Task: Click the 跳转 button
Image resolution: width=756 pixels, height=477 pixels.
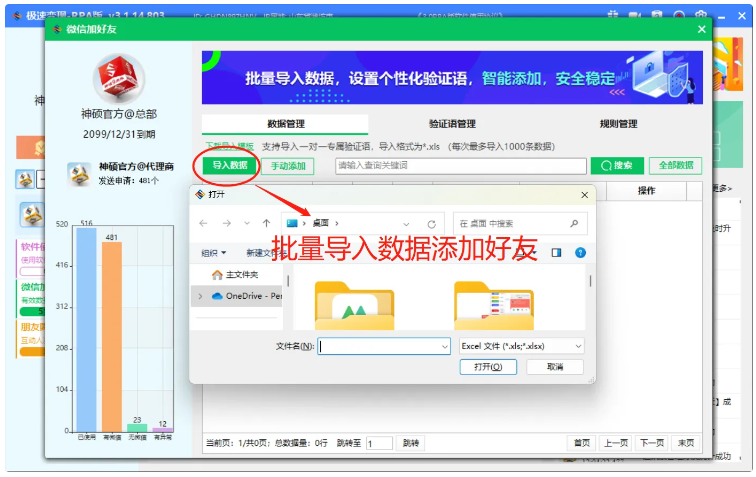Action: click(x=410, y=443)
